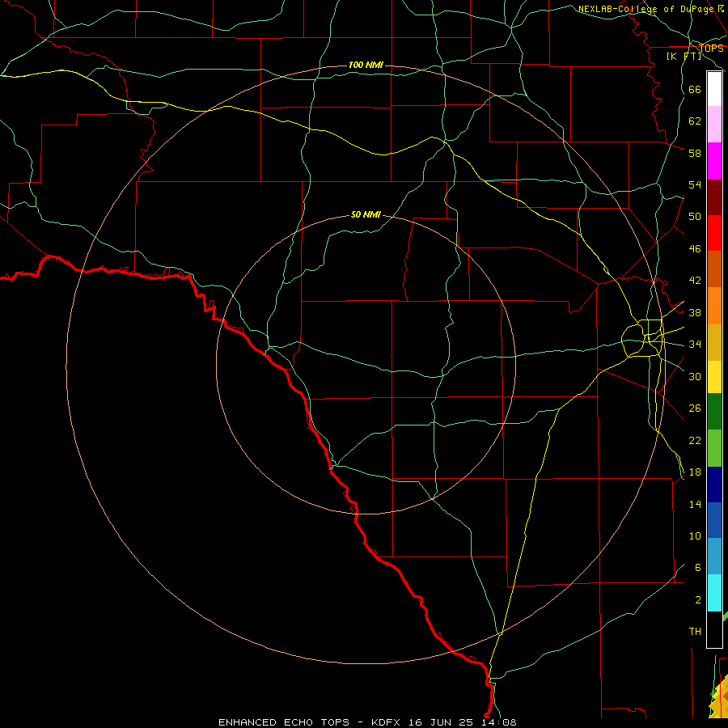The width and height of the screenshot is (728, 728).
Task: Click the navy blue legend swatch
Action: coord(714,485)
